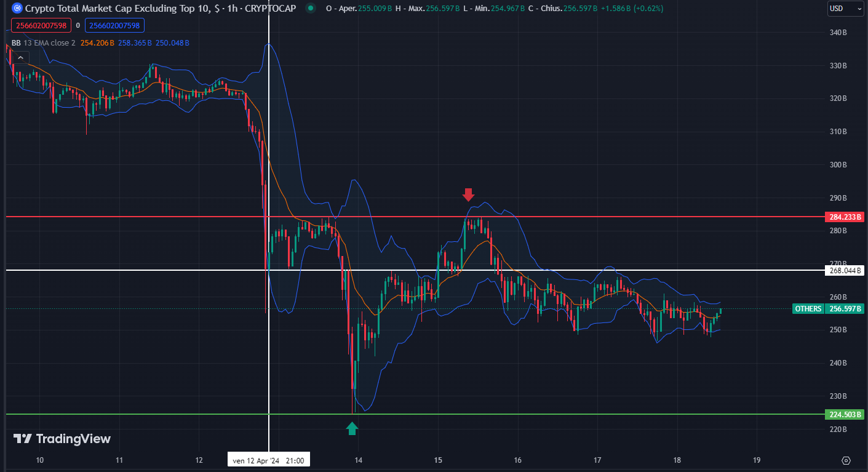
Task: Click the 340 B price axis label
Action: tap(838, 33)
